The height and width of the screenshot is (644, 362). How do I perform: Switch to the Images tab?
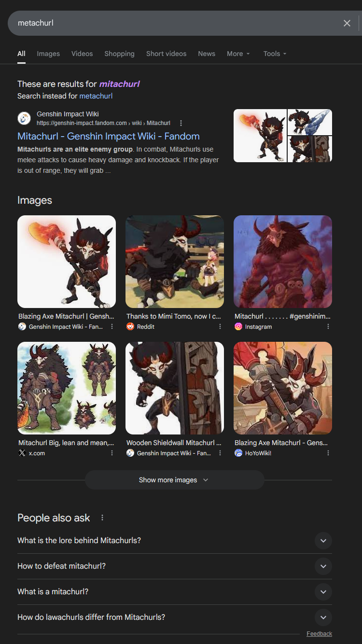click(x=48, y=54)
